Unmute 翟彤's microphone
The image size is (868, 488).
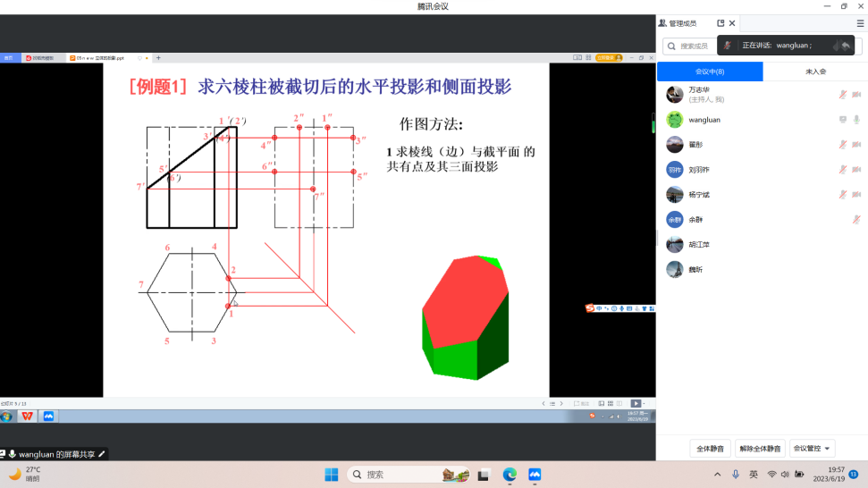[842, 145]
